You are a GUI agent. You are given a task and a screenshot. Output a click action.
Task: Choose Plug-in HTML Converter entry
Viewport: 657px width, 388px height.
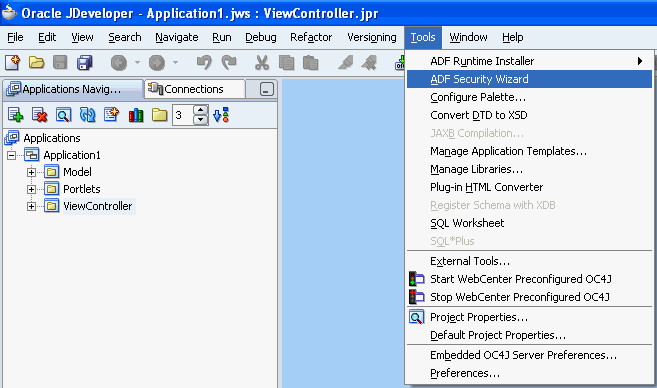529,187
